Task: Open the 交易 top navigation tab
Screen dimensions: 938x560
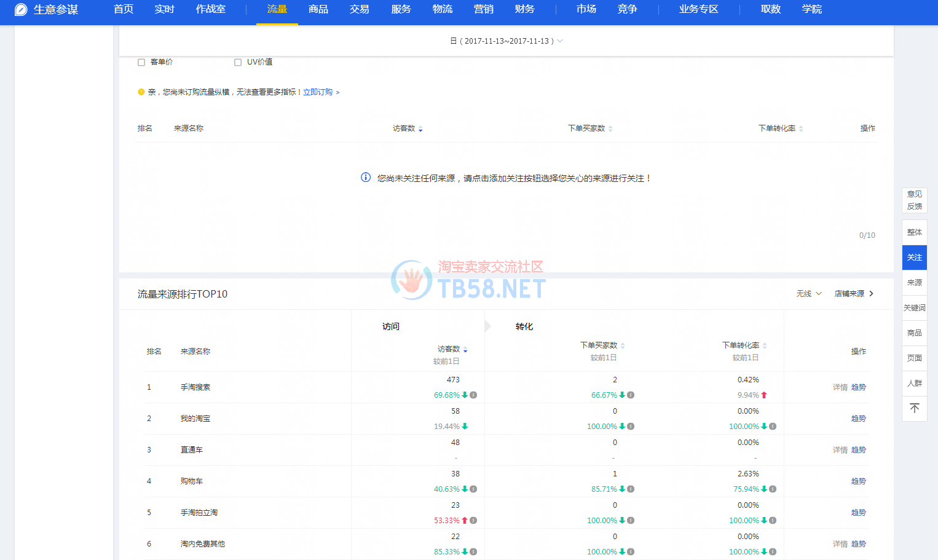Action: 359,9
